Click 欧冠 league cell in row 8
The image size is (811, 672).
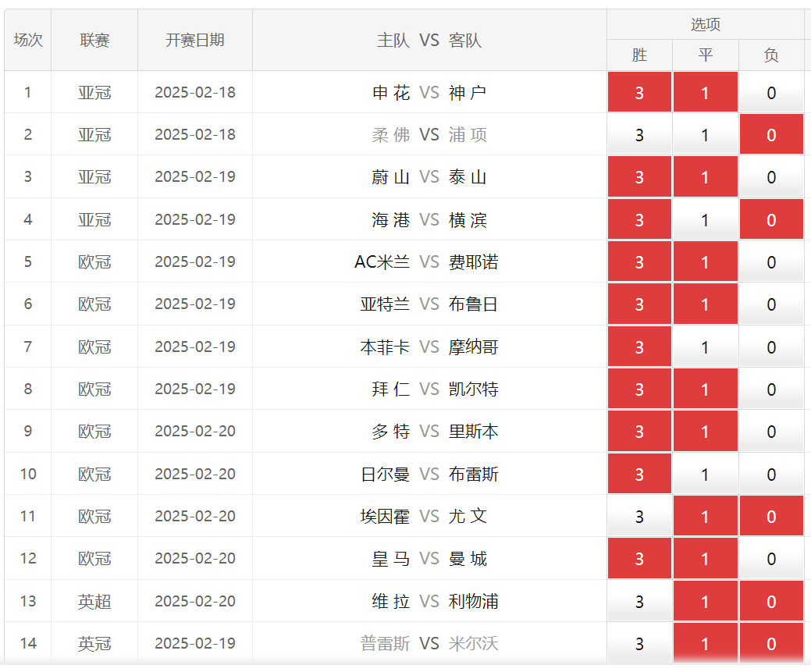pos(94,389)
